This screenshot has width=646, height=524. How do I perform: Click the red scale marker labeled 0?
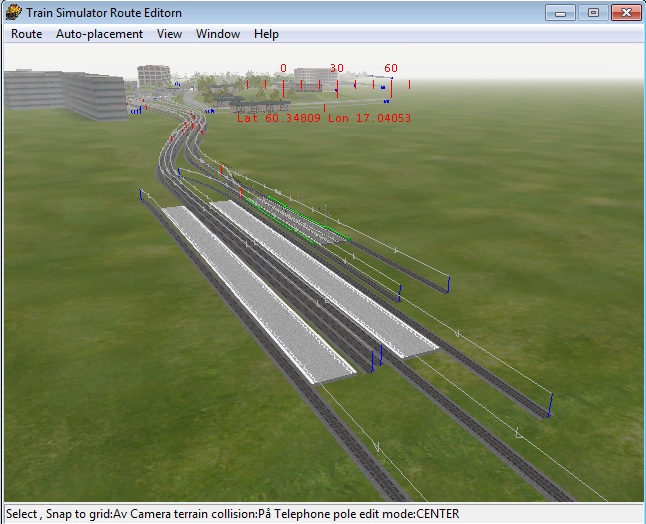tap(283, 69)
